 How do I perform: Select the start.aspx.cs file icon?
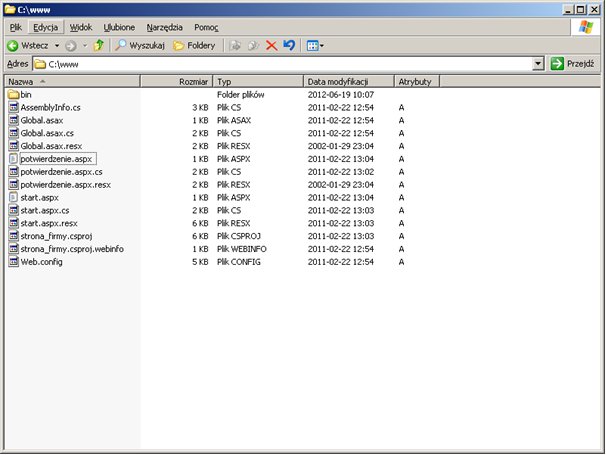[14, 210]
